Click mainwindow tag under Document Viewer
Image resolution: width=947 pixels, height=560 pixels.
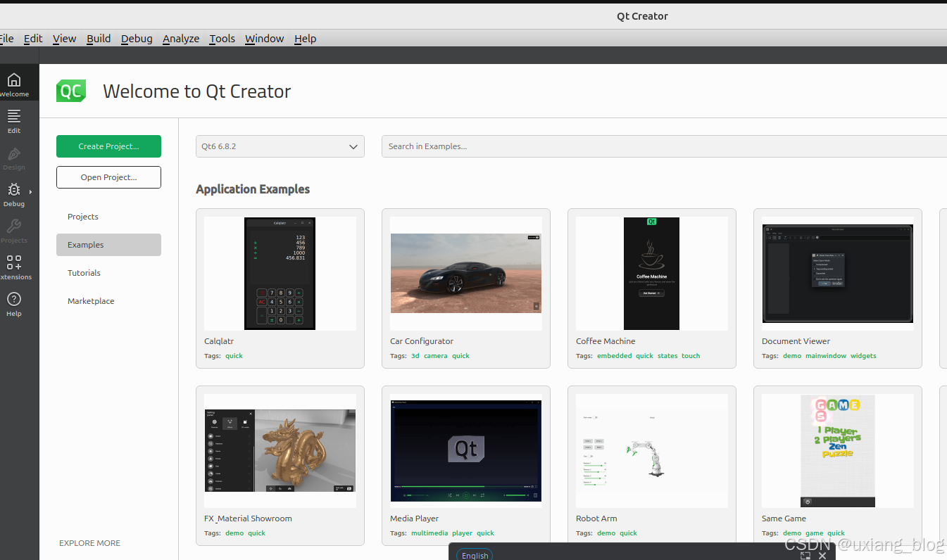click(x=826, y=356)
